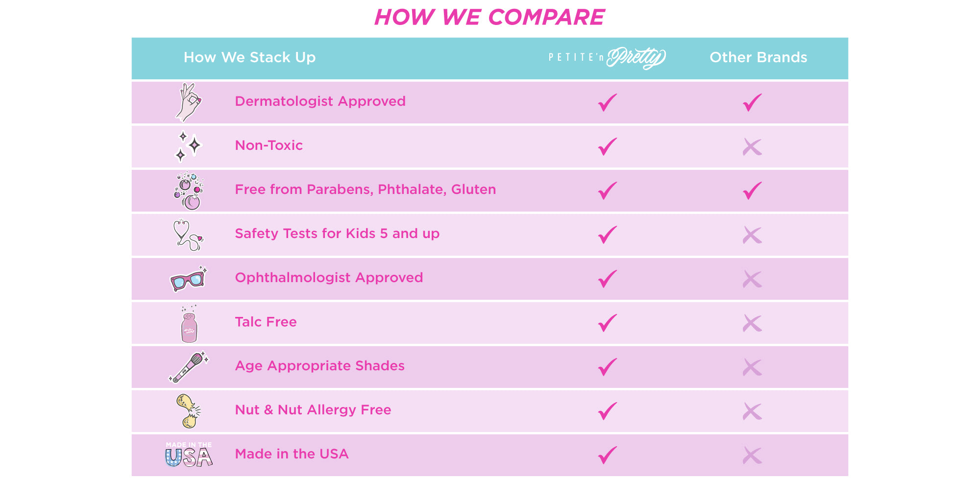The height and width of the screenshot is (480, 980).
Task: Click the sparkles icon beside Non-Toxic
Action: tap(189, 146)
